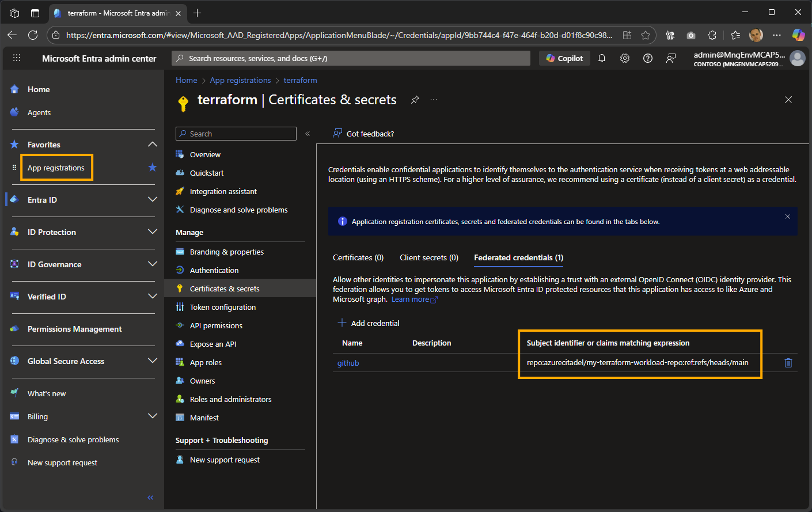Click Add credential button
812x512 pixels.
(369, 323)
